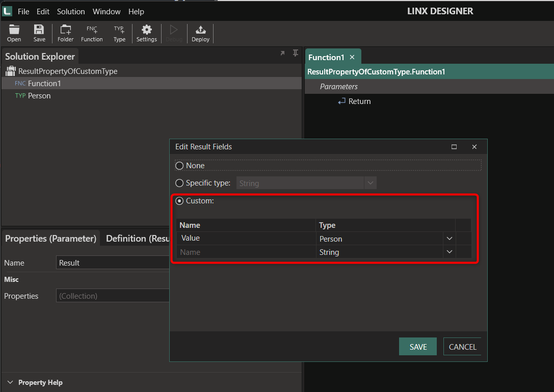Click the Linx logo icon

coord(7,11)
